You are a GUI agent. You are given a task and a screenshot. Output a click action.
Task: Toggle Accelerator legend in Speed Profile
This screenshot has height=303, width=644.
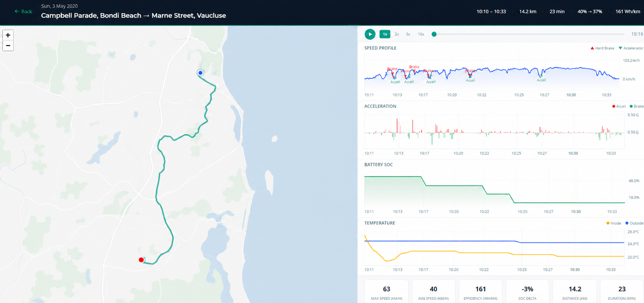click(631, 48)
